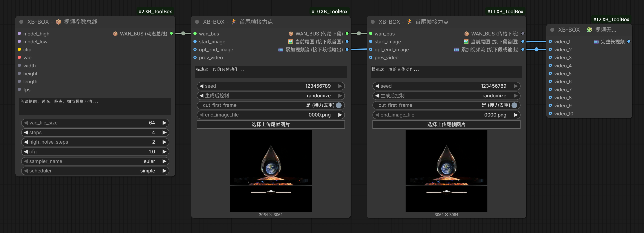
Task: Open 生成后控制 dropdown in node #11
Action: (x=446, y=96)
